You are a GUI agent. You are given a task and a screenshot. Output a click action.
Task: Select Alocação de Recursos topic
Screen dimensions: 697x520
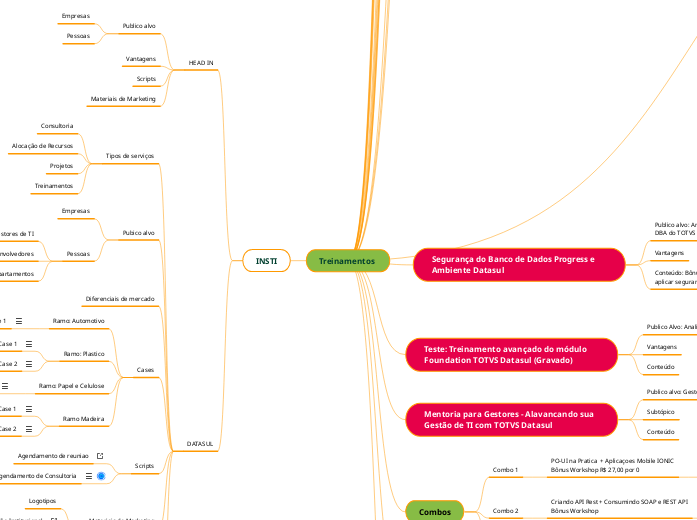coord(42,146)
